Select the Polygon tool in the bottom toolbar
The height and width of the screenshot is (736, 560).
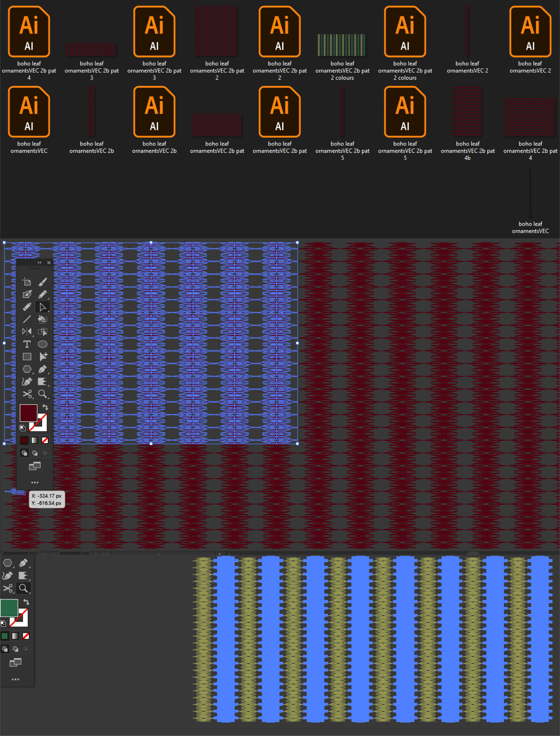coord(8,563)
